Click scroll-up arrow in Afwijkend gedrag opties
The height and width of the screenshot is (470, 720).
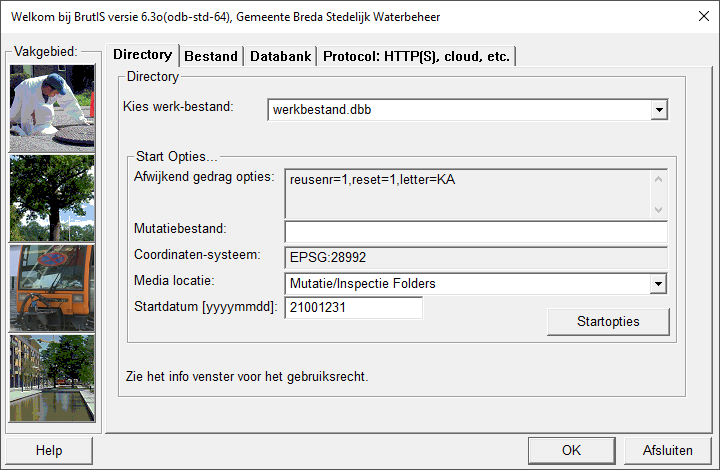click(658, 179)
